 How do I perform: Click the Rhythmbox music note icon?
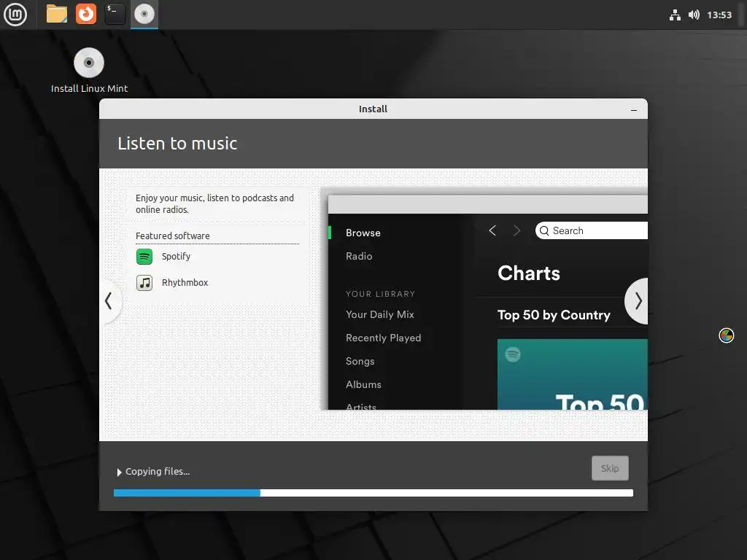[x=144, y=283]
